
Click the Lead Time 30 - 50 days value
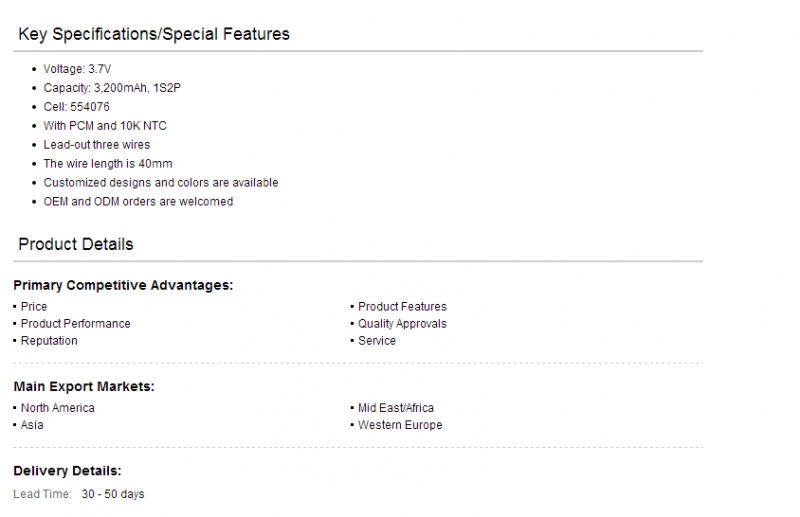coord(113,494)
